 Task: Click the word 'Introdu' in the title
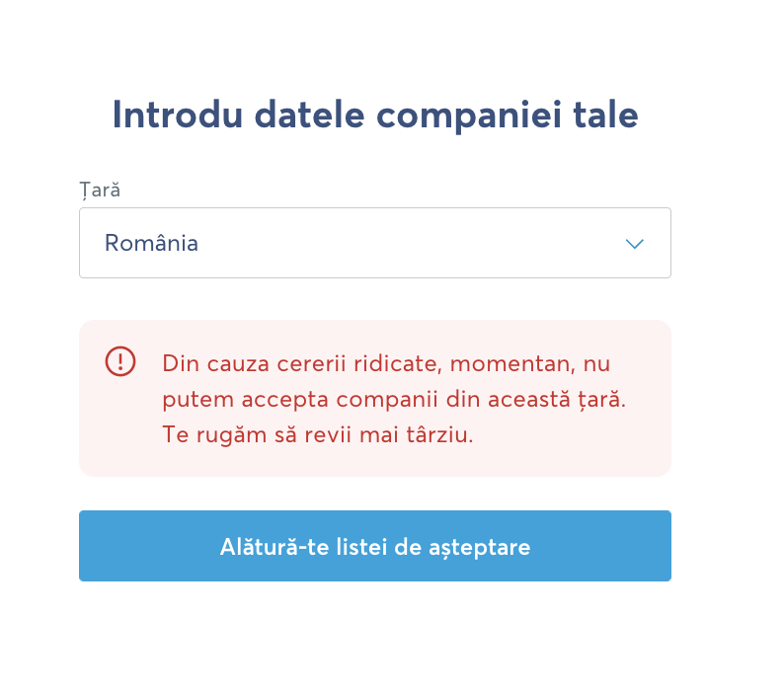(178, 115)
